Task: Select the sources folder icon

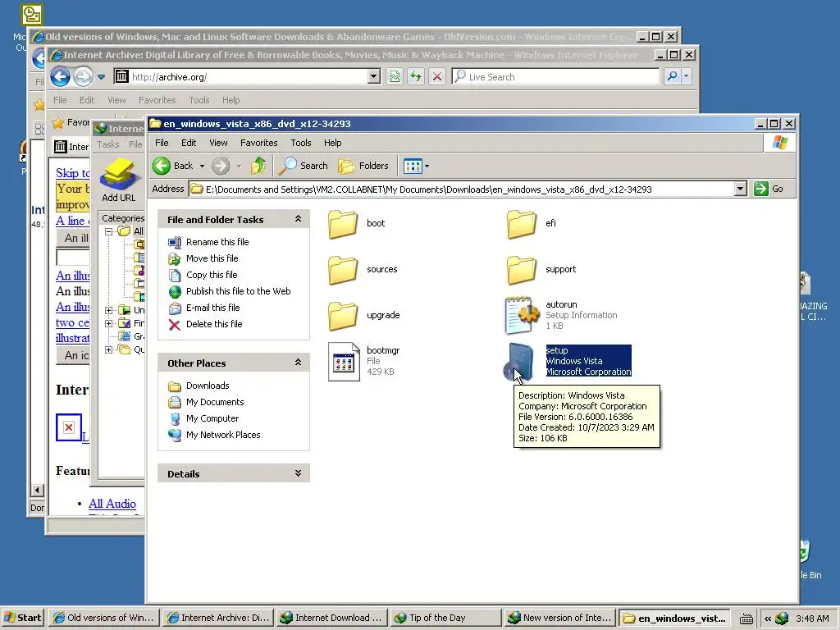Action: (x=343, y=269)
